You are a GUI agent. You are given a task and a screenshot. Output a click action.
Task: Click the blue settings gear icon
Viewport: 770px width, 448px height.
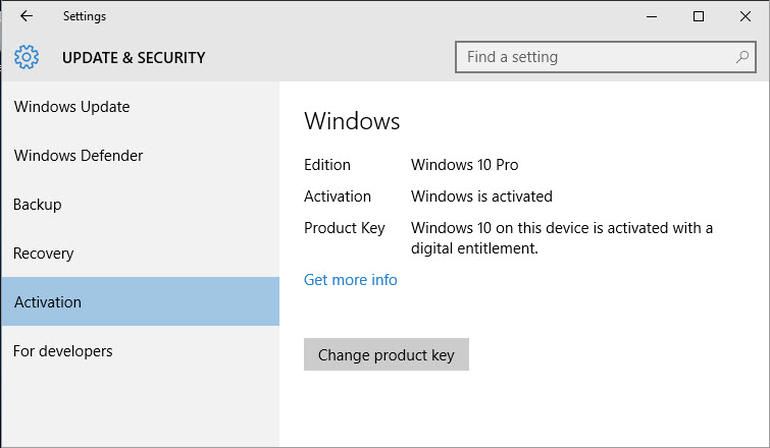pos(26,57)
